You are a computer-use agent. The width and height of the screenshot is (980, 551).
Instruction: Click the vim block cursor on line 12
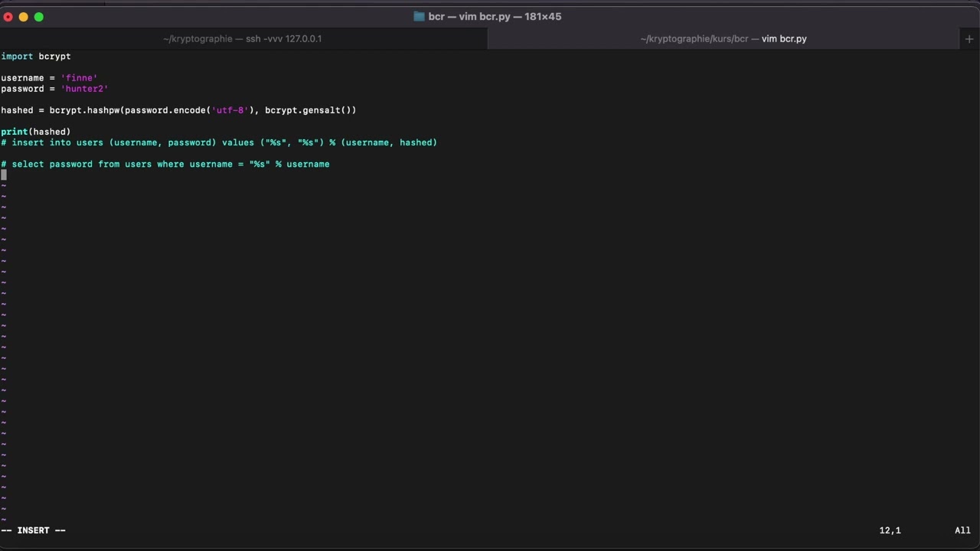point(4,174)
